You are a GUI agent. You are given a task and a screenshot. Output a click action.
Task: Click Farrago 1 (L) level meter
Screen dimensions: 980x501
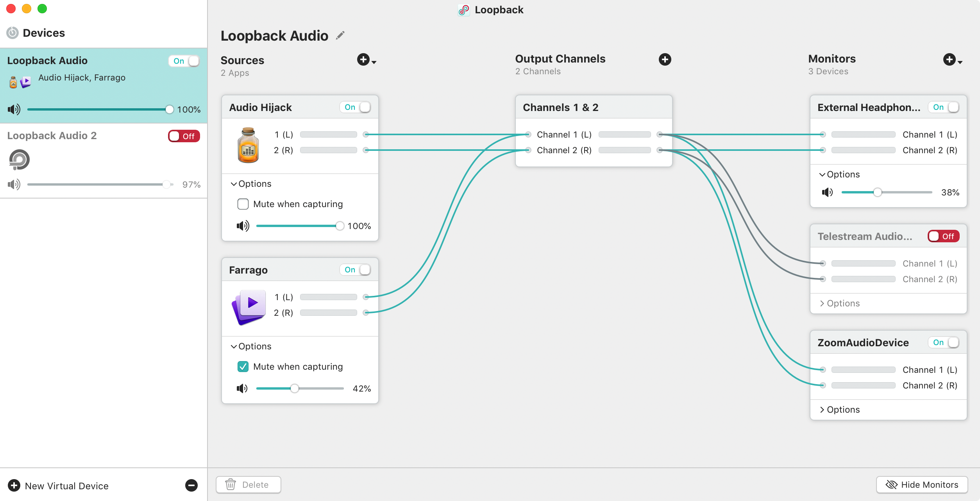(329, 297)
